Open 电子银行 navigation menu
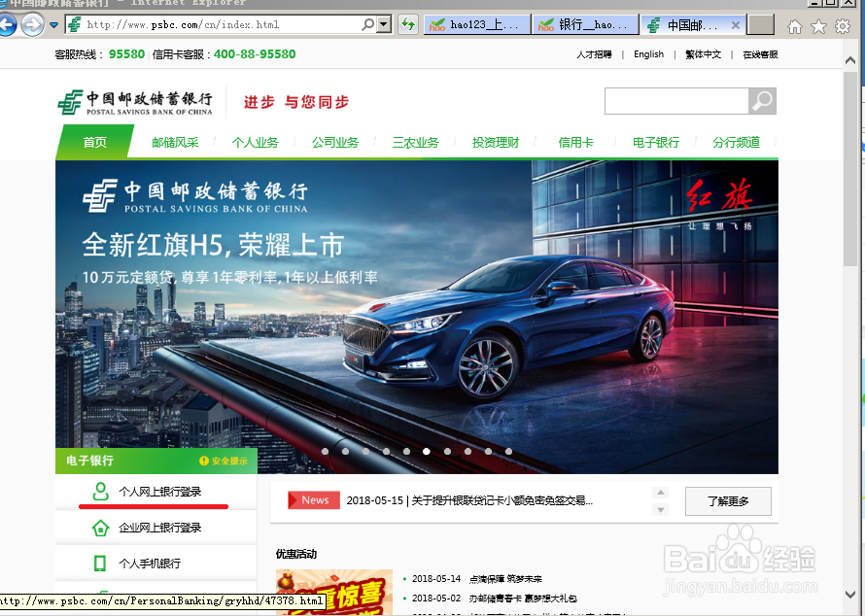 pyautogui.click(x=655, y=142)
